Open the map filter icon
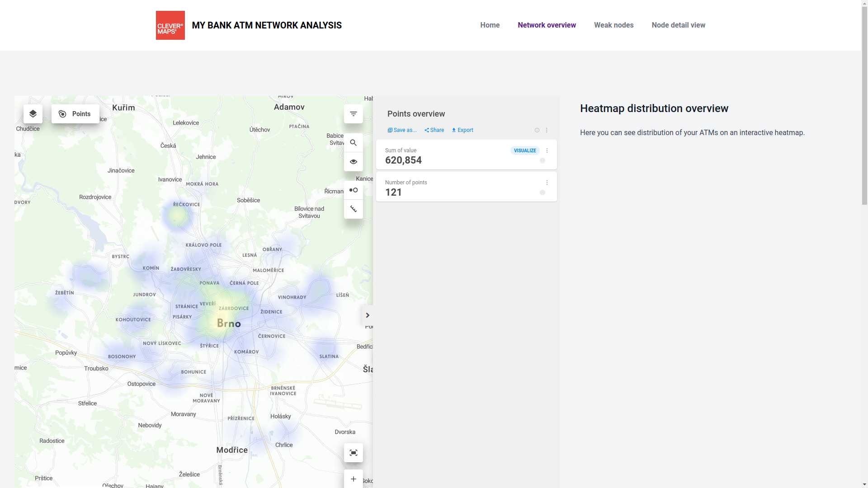The height and width of the screenshot is (488, 868). tap(353, 114)
